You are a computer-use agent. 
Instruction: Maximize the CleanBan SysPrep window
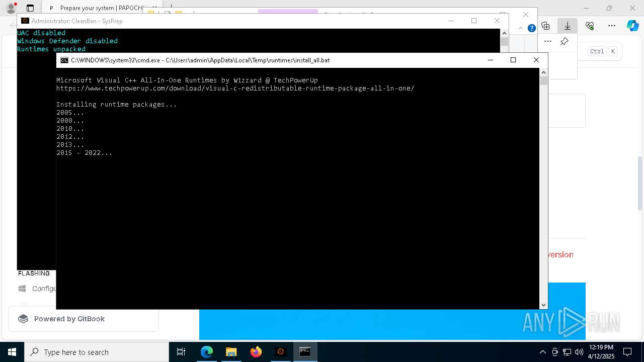[x=473, y=21]
